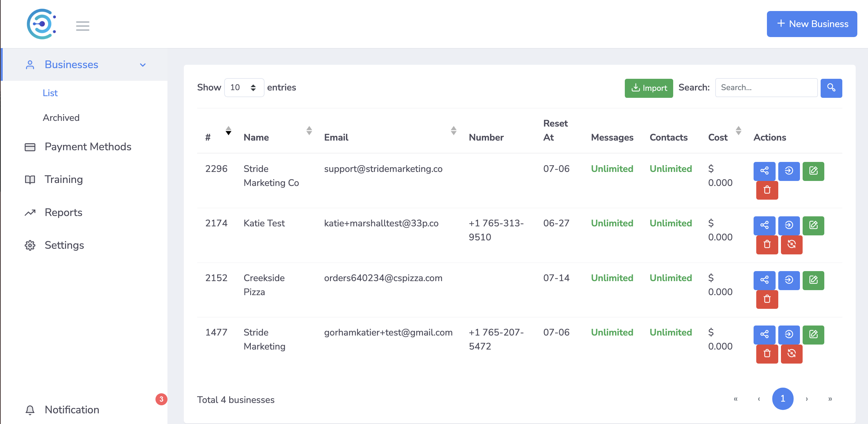Click the blue search magnifier button
Image resolution: width=868 pixels, height=424 pixels.
click(x=831, y=88)
